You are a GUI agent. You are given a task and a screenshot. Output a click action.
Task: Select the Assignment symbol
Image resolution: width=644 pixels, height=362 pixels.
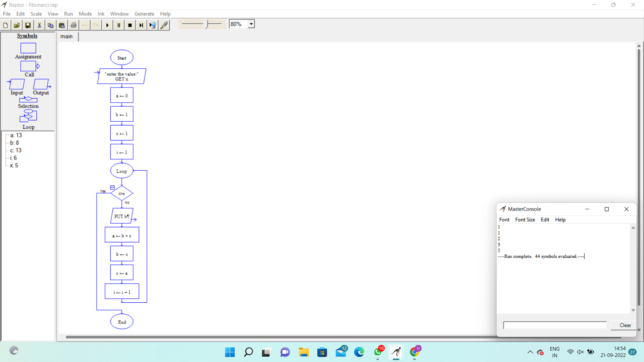pos(28,48)
